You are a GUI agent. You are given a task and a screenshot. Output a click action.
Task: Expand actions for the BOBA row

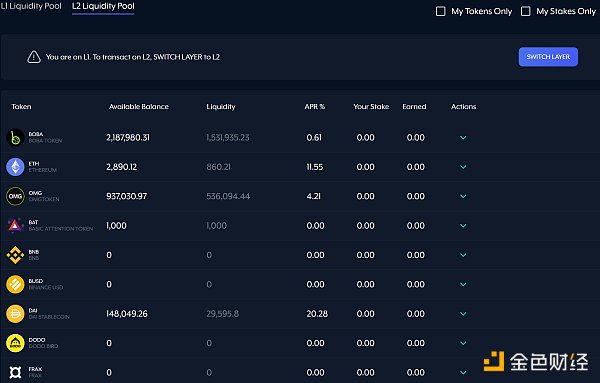pos(463,138)
